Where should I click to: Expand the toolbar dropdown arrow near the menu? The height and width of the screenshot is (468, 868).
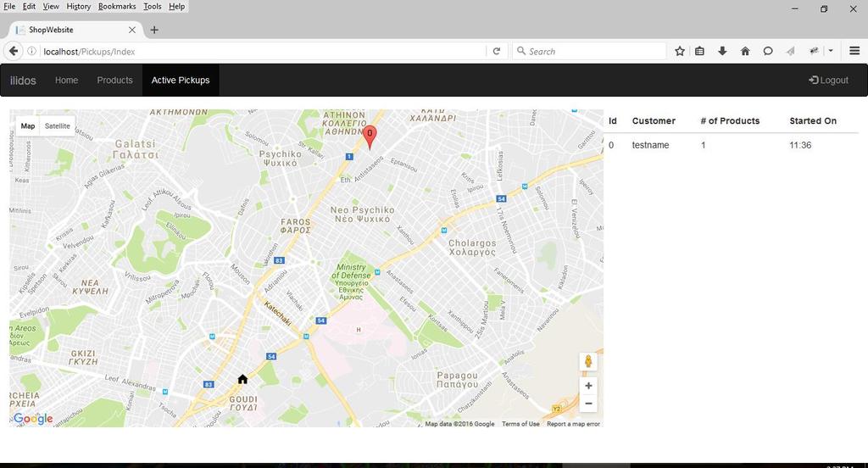pyautogui.click(x=831, y=51)
